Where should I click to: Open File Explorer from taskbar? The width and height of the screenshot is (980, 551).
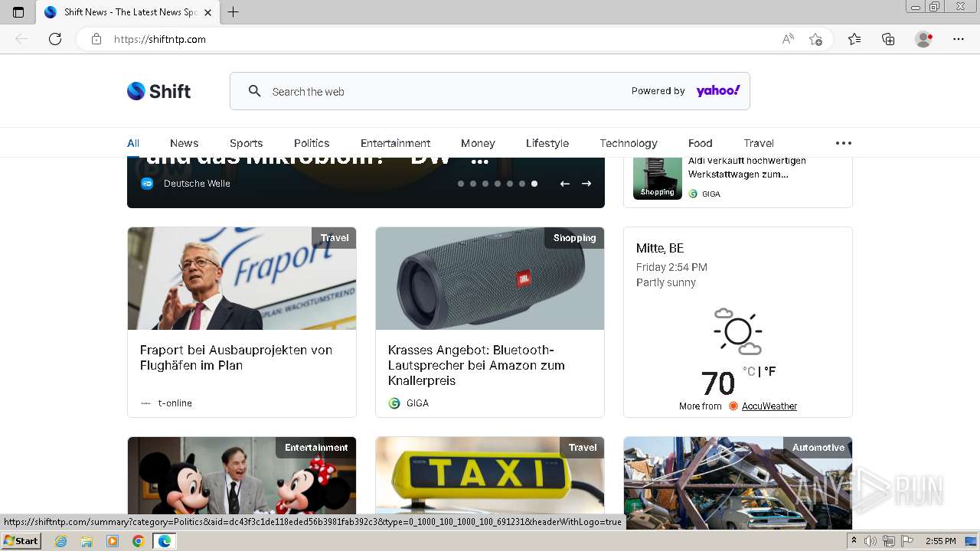click(87, 541)
